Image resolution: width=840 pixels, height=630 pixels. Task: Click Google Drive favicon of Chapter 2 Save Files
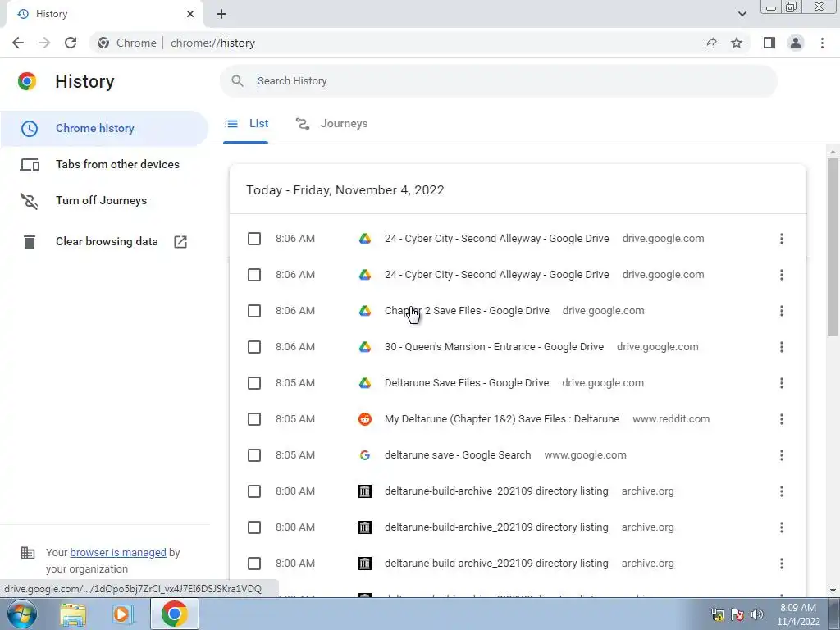pos(365,311)
